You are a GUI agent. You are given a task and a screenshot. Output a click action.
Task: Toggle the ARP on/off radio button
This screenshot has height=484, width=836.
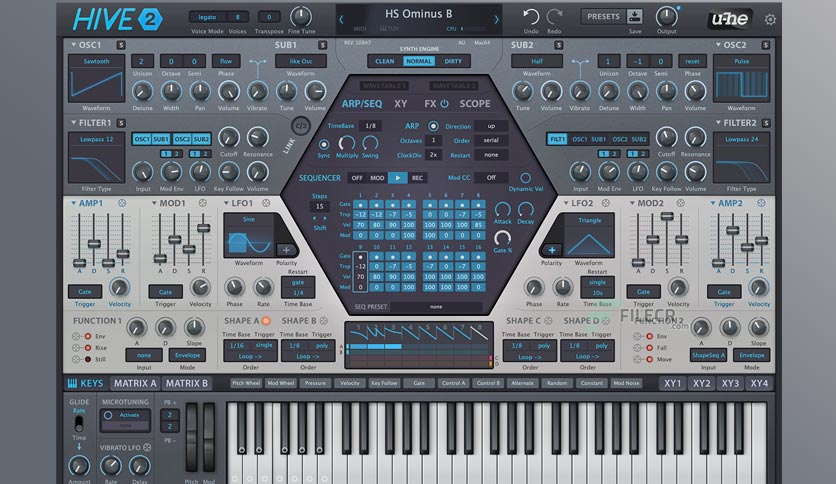[433, 126]
